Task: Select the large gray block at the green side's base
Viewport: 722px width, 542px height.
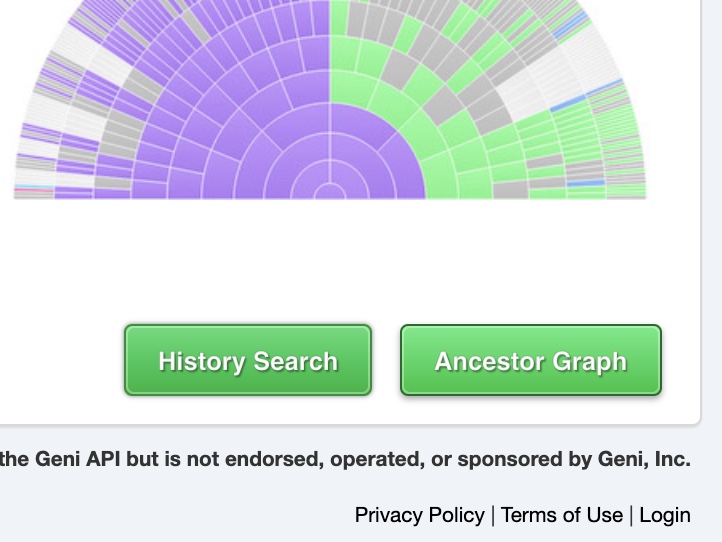Action: pos(511,190)
